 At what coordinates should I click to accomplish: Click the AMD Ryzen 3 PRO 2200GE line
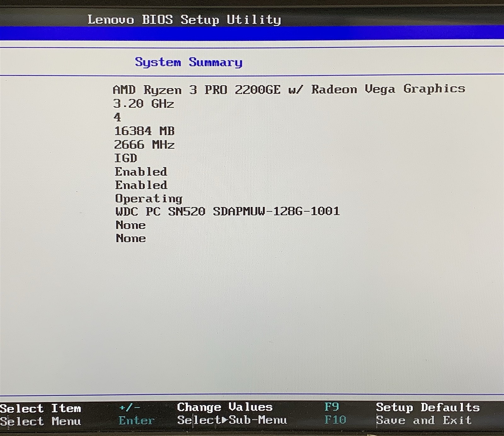289,89
